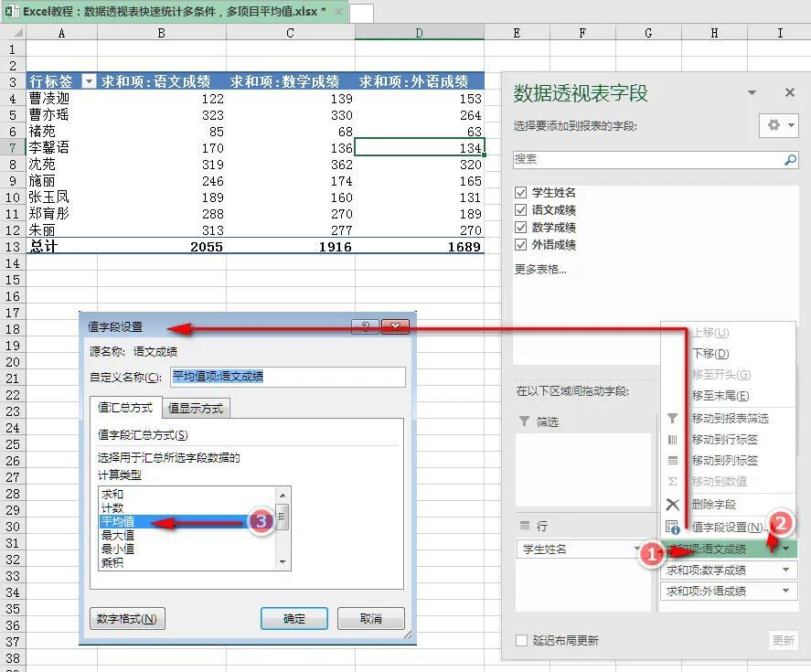This screenshot has height=672, width=811.
Task: Select 计数 in calculation type list
Action: pyautogui.click(x=112, y=508)
